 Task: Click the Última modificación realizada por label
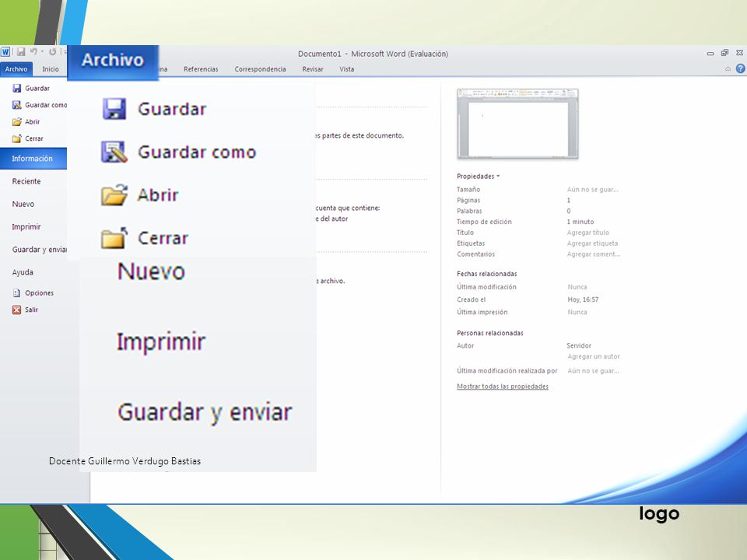pyautogui.click(x=507, y=371)
